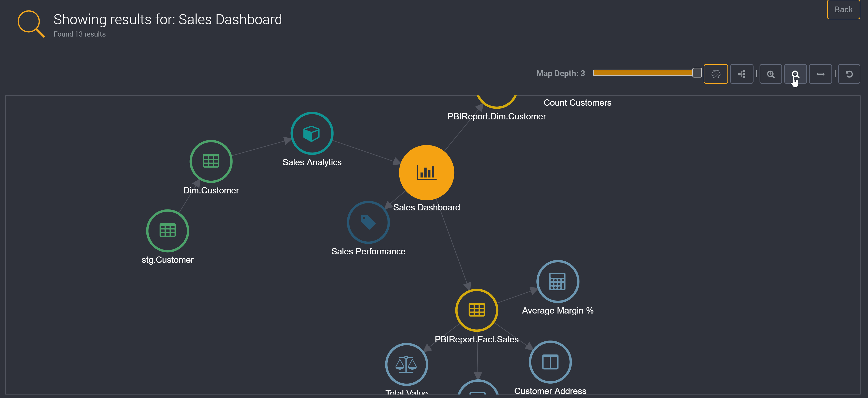868x398 pixels.
Task: Click the Customer Address label text
Action: 550,391
